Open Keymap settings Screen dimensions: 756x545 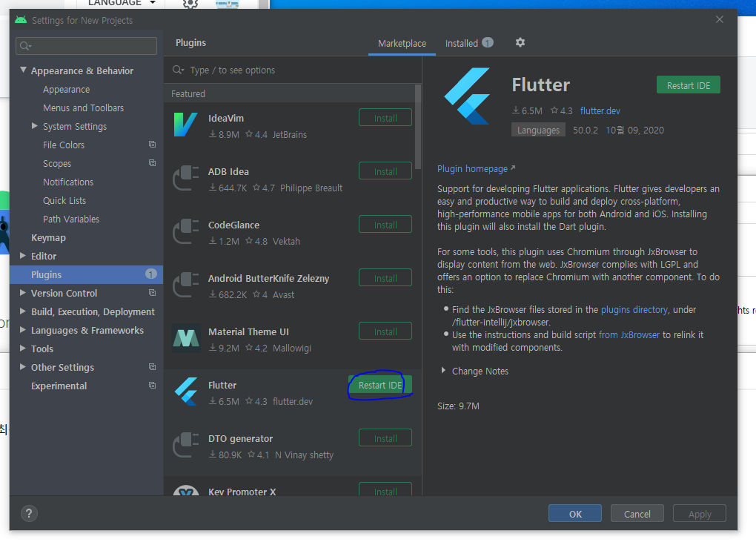(x=48, y=237)
